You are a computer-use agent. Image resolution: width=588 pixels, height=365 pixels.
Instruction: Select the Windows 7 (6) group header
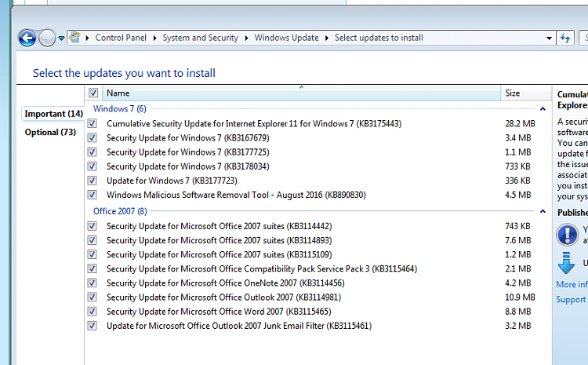coord(120,109)
